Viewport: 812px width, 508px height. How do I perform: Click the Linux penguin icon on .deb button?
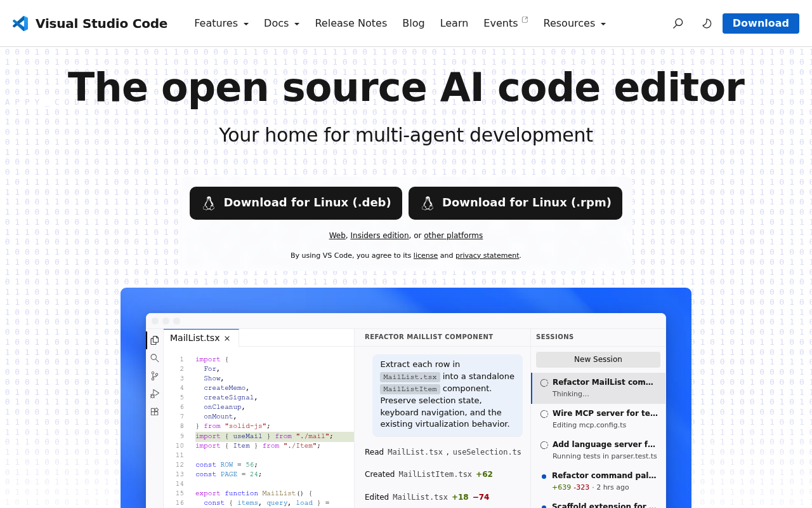pos(209,203)
